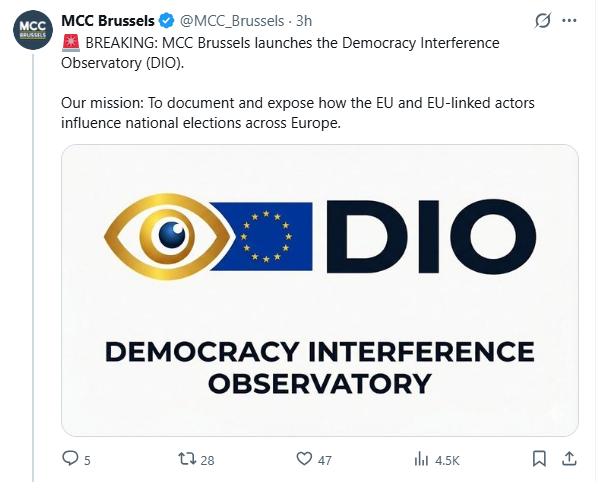The image size is (605, 482).
Task: Like the post with the heart icon
Action: (x=305, y=459)
